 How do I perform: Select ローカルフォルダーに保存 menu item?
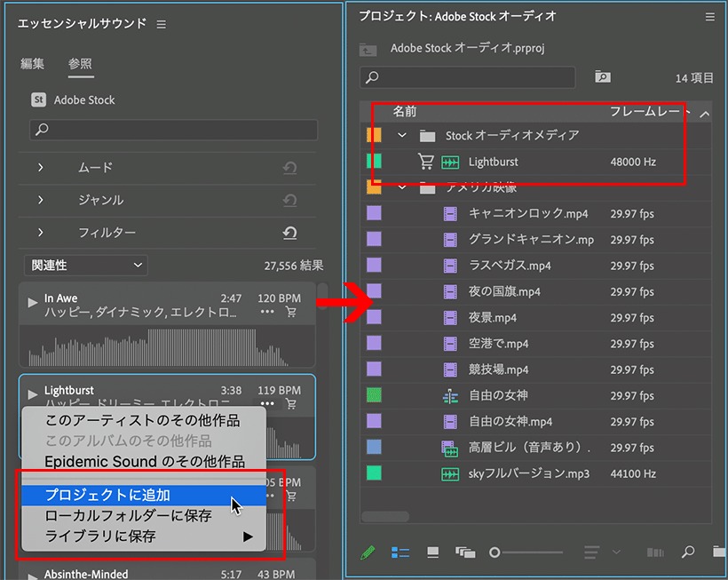[144, 515]
